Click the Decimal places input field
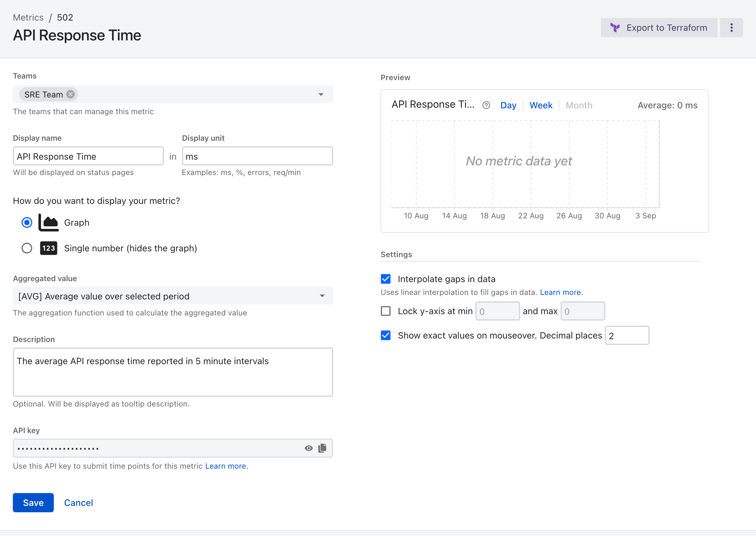Screen dimensions: 756x536 click(x=627, y=336)
